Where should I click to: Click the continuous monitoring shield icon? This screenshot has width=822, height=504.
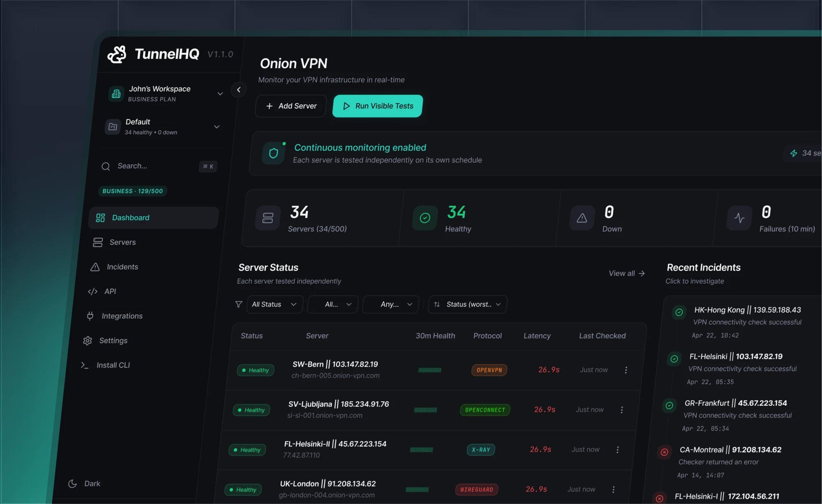click(x=273, y=153)
